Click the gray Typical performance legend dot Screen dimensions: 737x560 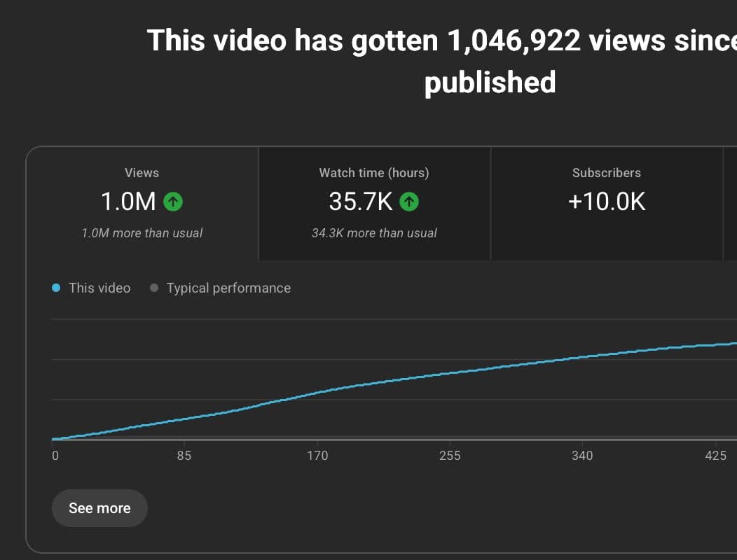point(154,288)
